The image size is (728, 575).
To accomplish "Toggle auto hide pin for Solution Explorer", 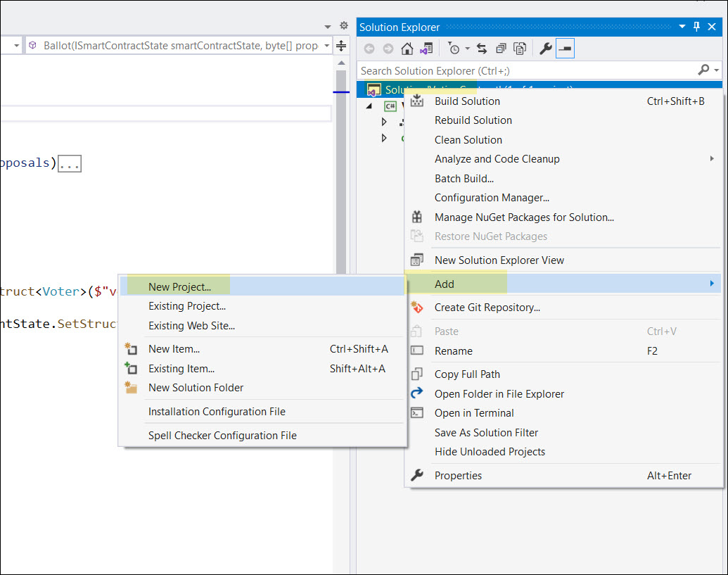I will (x=696, y=27).
